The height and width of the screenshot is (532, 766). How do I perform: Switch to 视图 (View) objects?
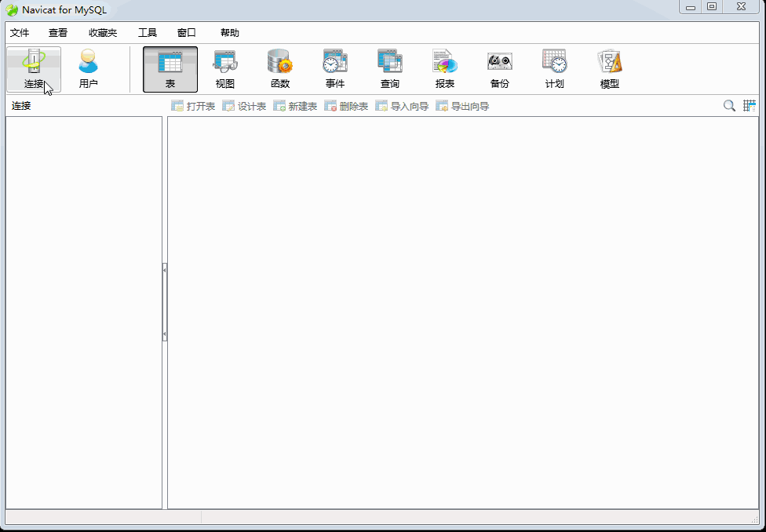click(x=225, y=69)
